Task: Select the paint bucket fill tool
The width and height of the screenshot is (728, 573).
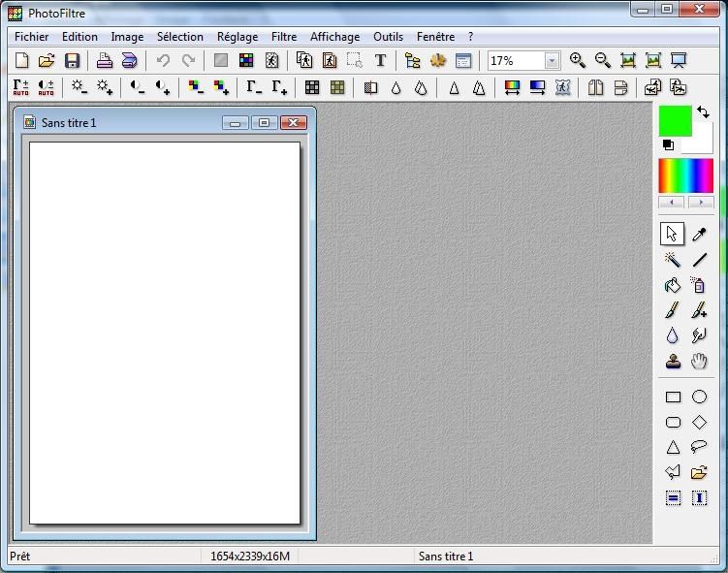Action: pyautogui.click(x=673, y=285)
